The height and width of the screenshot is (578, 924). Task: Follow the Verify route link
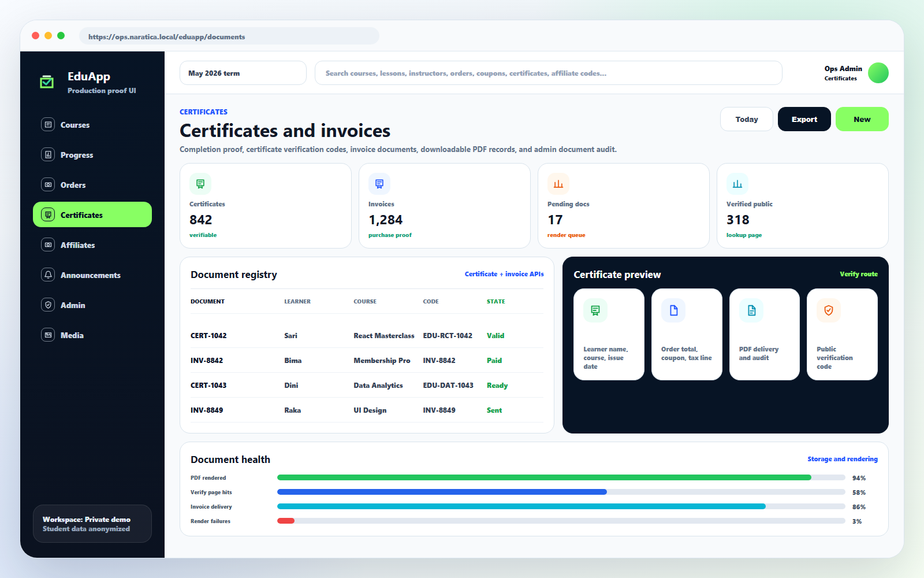tap(859, 274)
